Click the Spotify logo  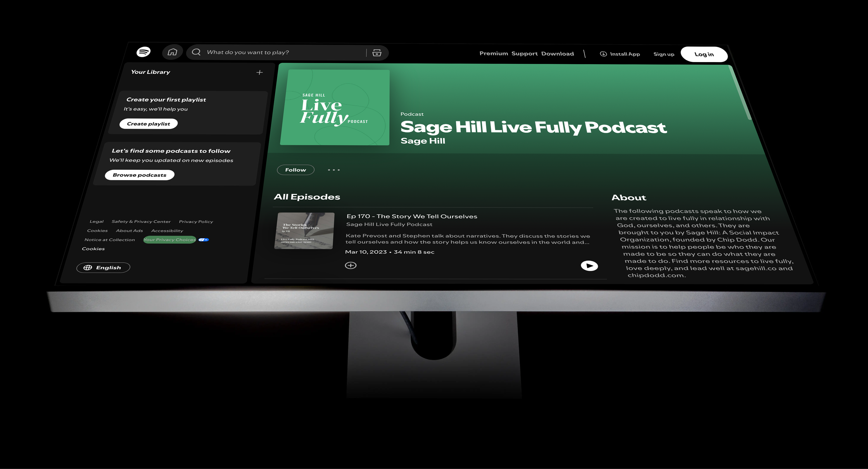(143, 52)
